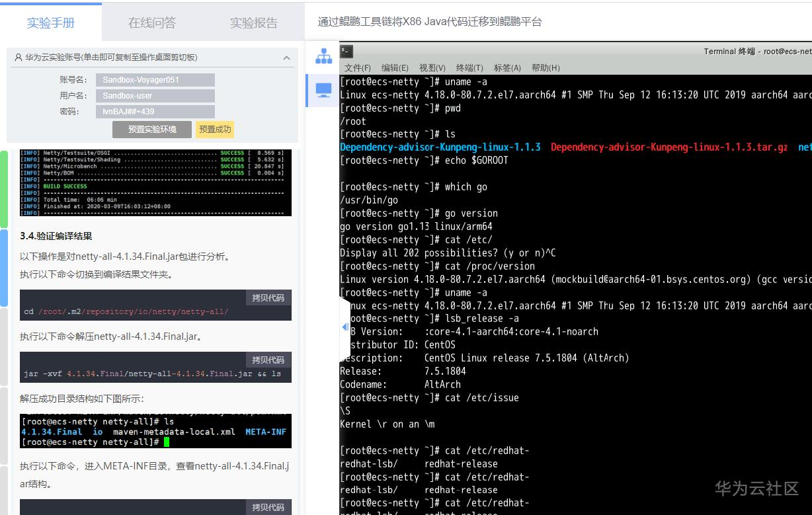Viewport: 812px width, 515px height.
Task: Click the netty-all ls result screenshot
Action: click(155, 431)
